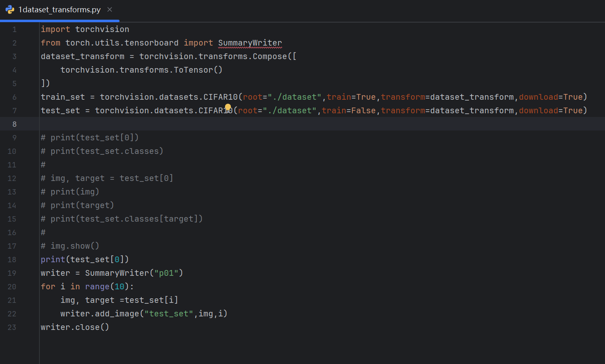Click the comment '# print(test_set.classes[target])'

pyautogui.click(x=122, y=219)
